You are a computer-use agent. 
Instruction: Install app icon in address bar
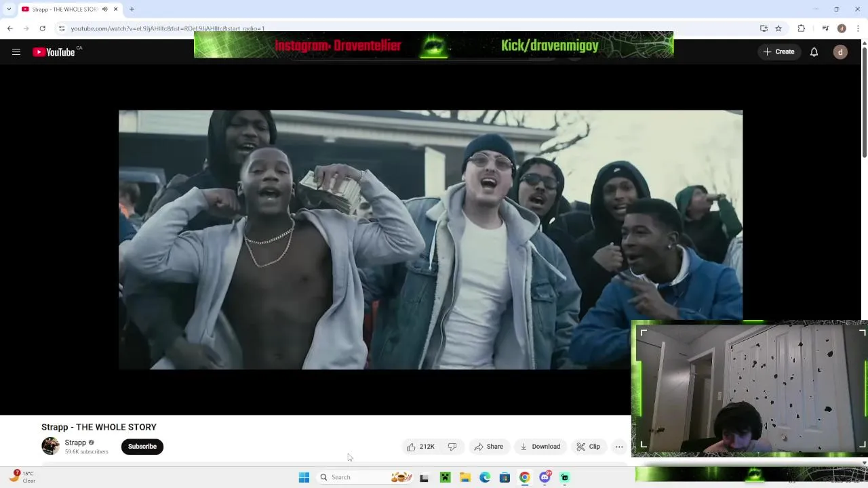coord(764,28)
